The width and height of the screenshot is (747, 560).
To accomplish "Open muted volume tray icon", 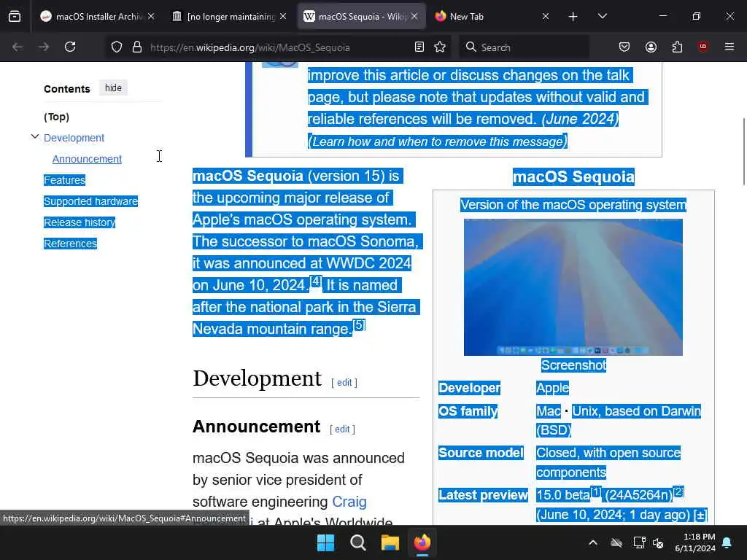I will point(658,542).
